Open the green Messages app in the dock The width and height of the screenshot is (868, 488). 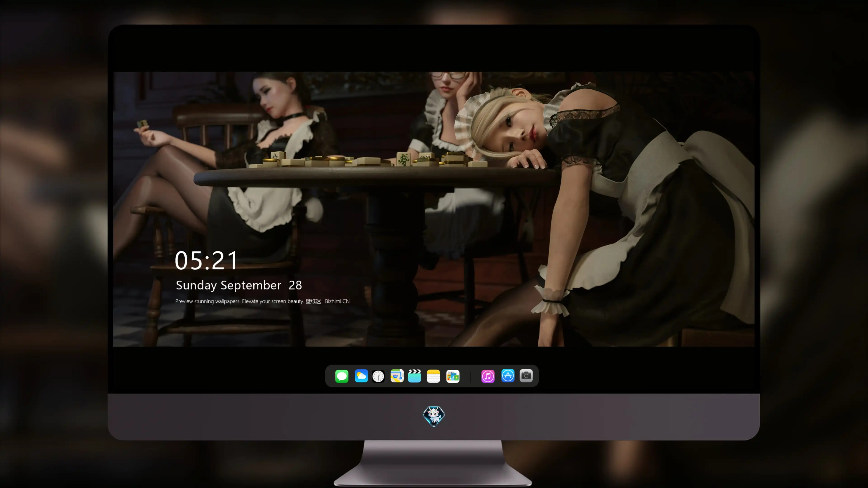pos(342,376)
